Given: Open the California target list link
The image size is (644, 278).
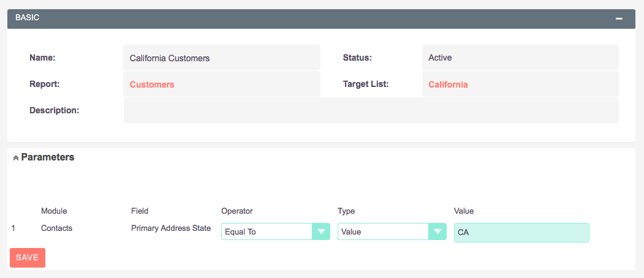Looking at the screenshot, I should [x=448, y=85].
